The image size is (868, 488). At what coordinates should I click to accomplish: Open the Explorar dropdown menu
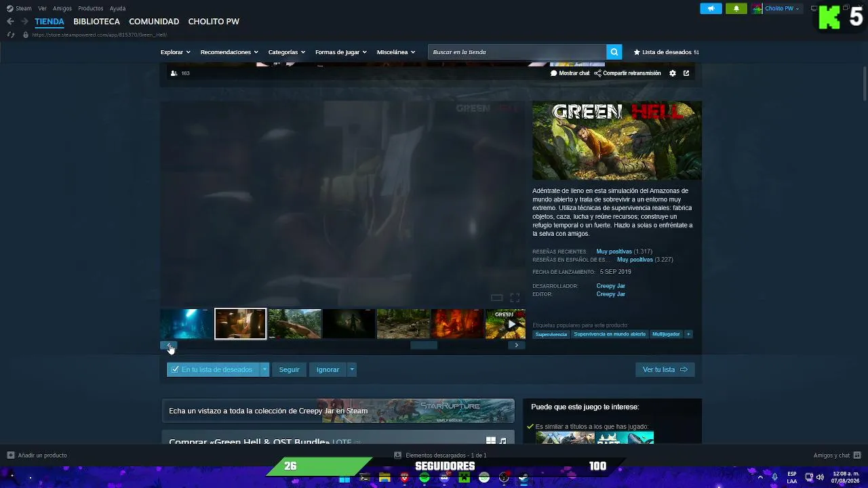[175, 52]
